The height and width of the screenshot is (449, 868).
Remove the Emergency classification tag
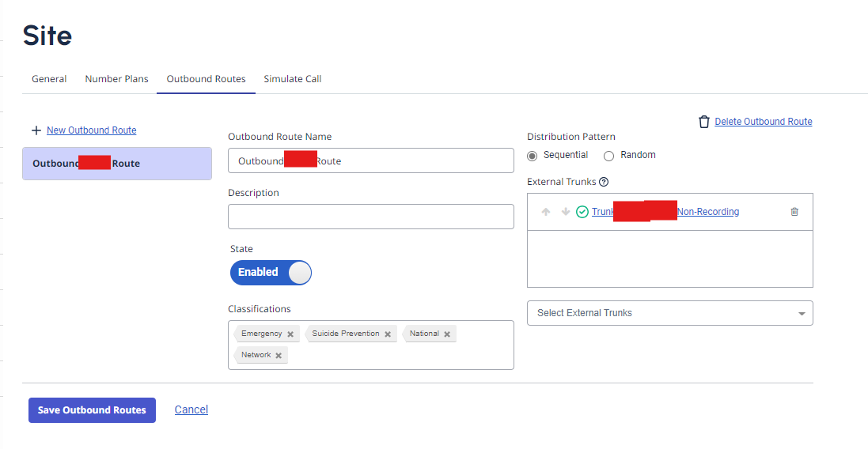pos(290,334)
